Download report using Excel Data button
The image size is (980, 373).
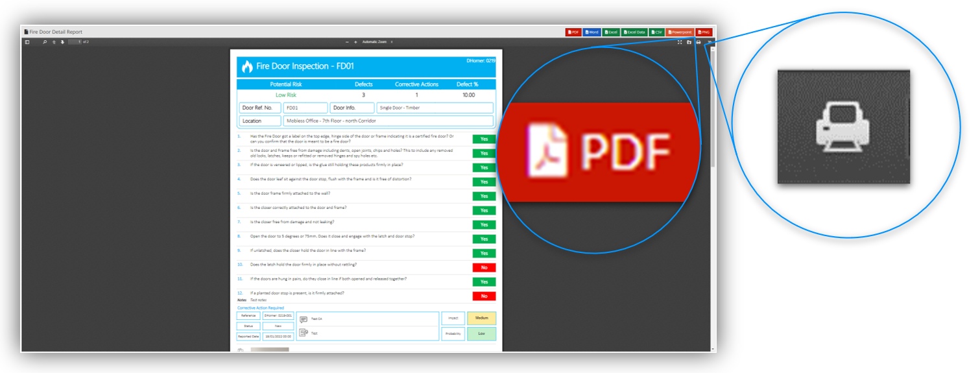(x=634, y=32)
